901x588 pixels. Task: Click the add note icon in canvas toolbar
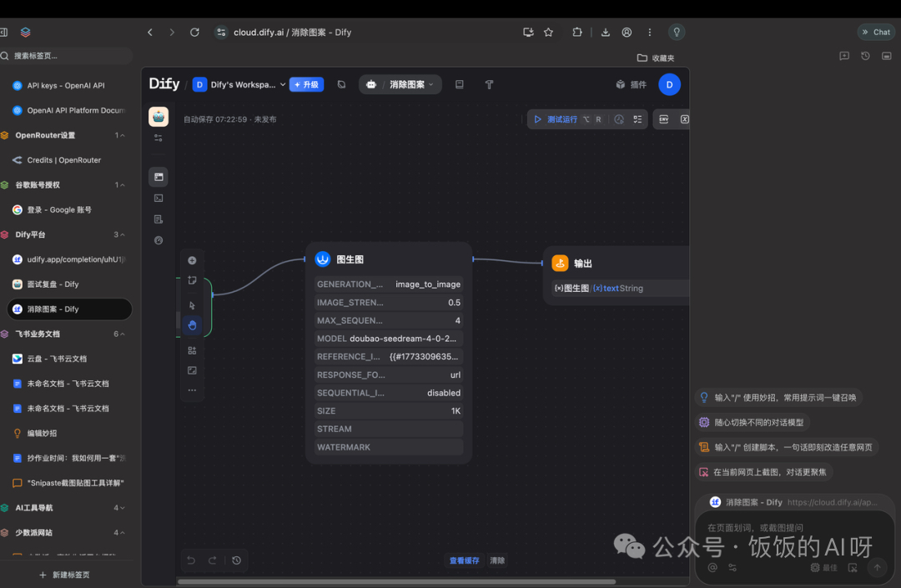click(x=192, y=281)
